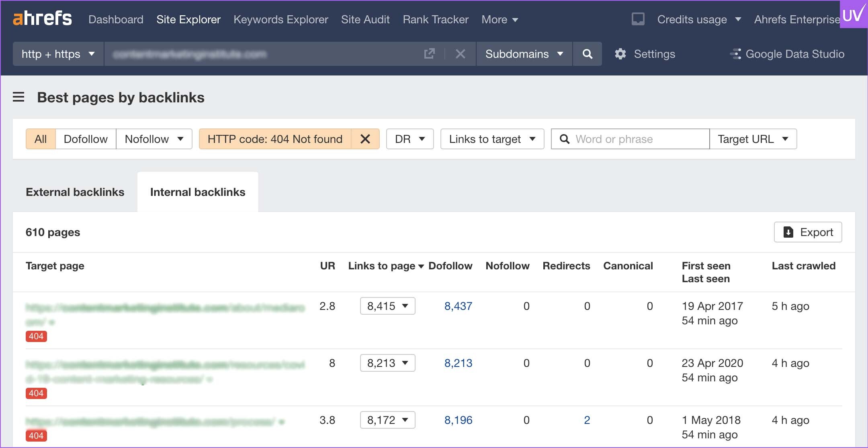
Task: Select the Dofollow link type filter
Action: (x=86, y=139)
